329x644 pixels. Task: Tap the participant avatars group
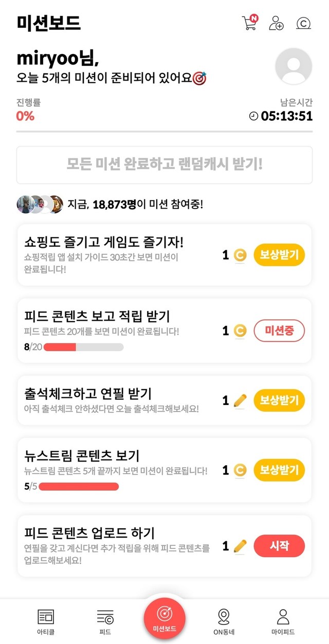click(40, 204)
